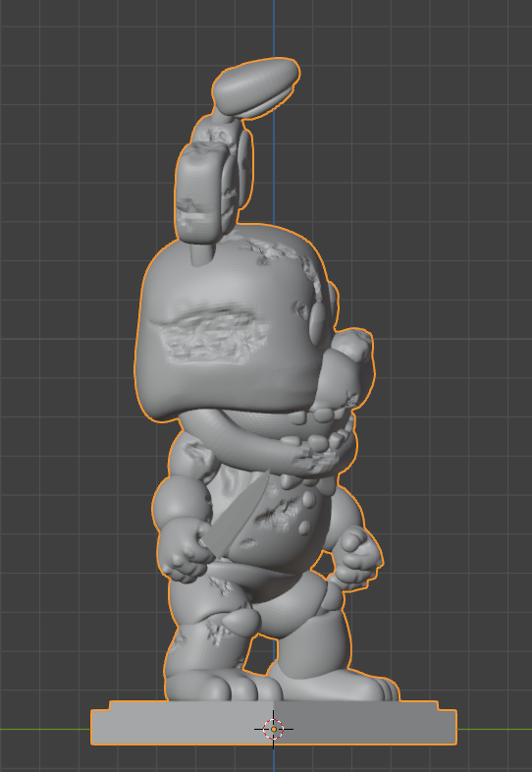Click the 3D cursor at the base
Image resolution: width=532 pixels, height=772 pixels.
click(x=274, y=729)
